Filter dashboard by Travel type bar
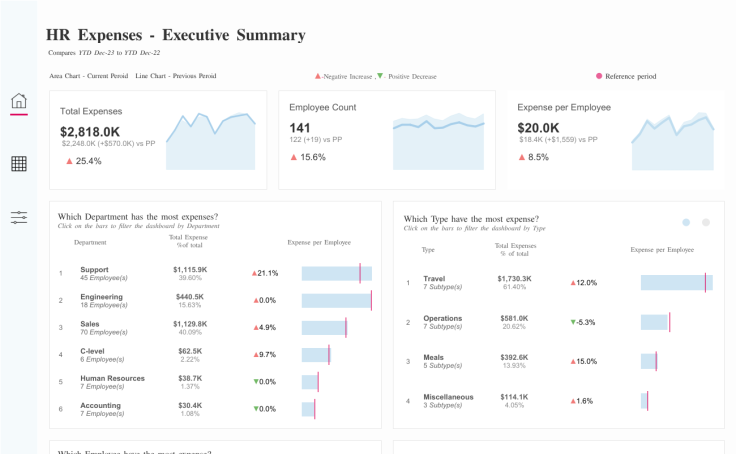 point(677,283)
